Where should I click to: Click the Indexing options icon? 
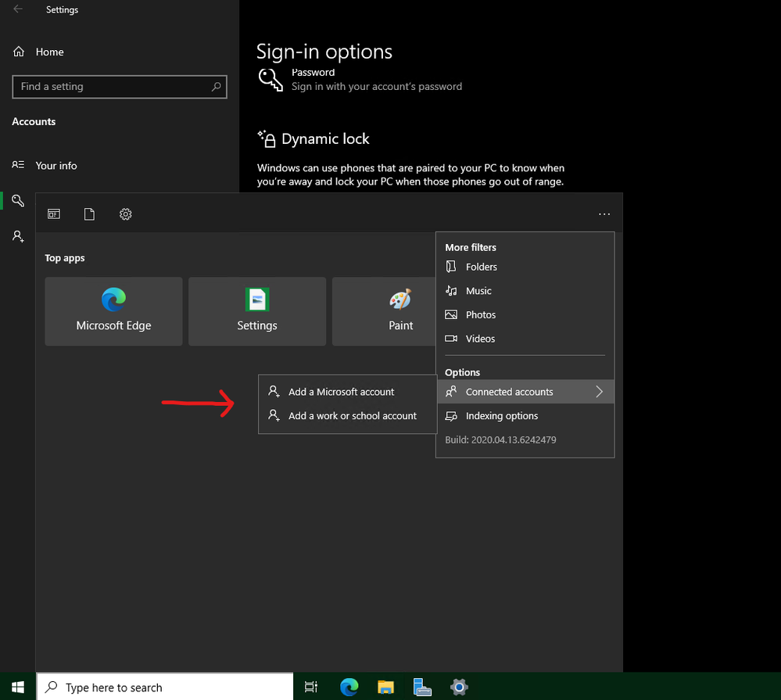pyautogui.click(x=451, y=416)
